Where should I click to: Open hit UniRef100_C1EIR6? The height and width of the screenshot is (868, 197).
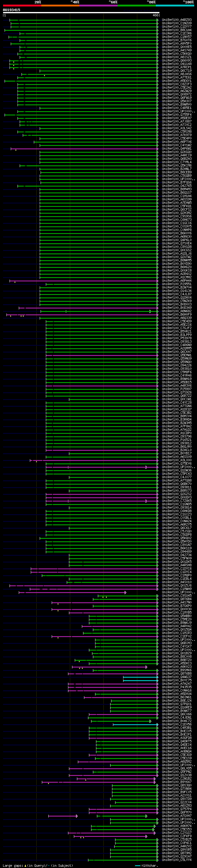(x=176, y=33)
